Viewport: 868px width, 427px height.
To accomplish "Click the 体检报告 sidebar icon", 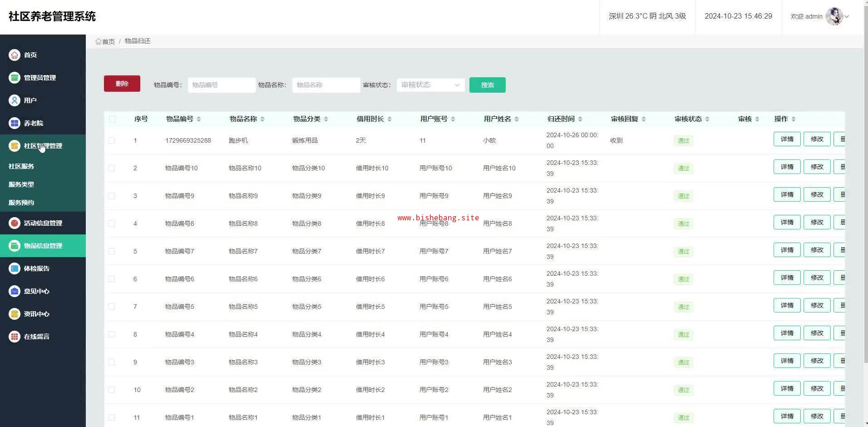I will (x=15, y=268).
